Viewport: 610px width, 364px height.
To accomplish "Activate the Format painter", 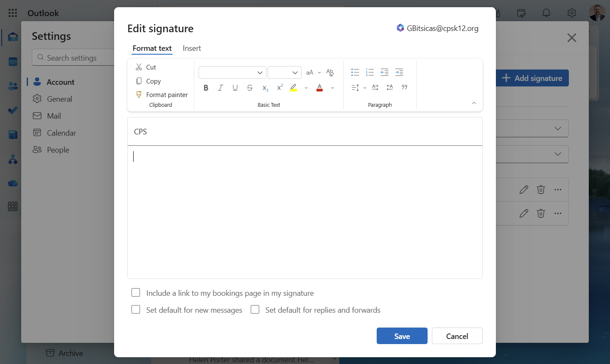I will (162, 94).
